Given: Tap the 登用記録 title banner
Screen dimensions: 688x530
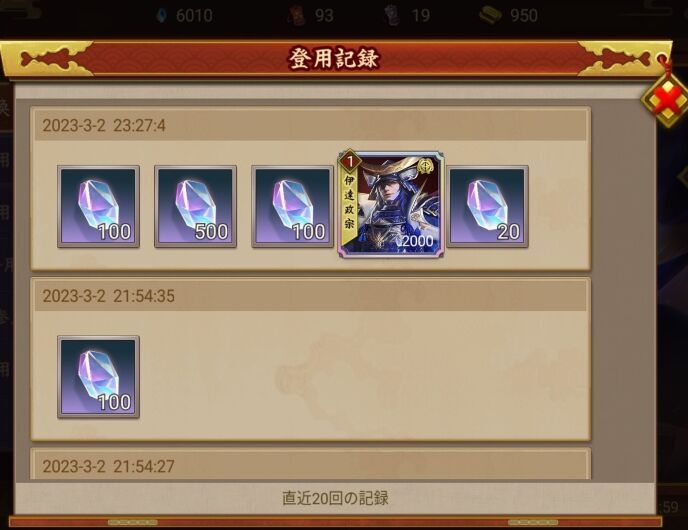Looking at the screenshot, I should click(x=334, y=58).
